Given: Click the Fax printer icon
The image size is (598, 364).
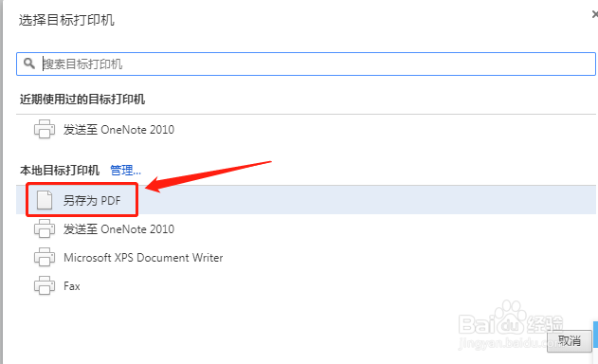Looking at the screenshot, I should [45, 285].
